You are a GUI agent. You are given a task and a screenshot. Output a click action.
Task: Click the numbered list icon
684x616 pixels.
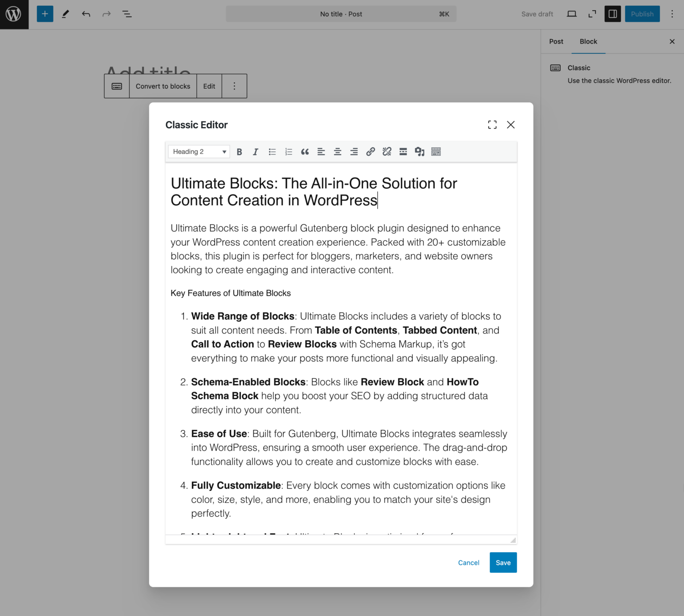coord(289,152)
